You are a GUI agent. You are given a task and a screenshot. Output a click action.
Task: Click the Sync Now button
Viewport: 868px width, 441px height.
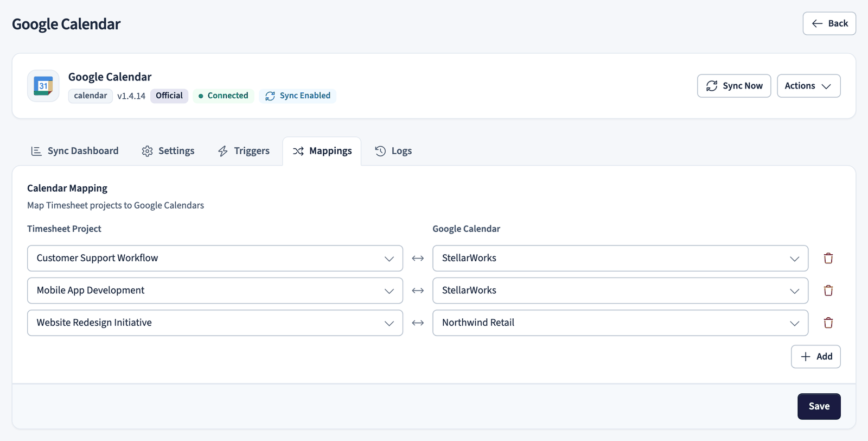pos(734,86)
